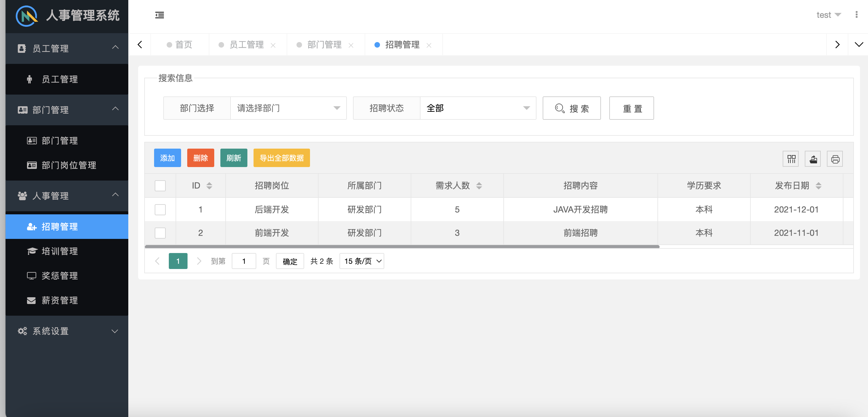This screenshot has width=868, height=417.
Task: Open the test user menu
Action: pyautogui.click(x=829, y=15)
